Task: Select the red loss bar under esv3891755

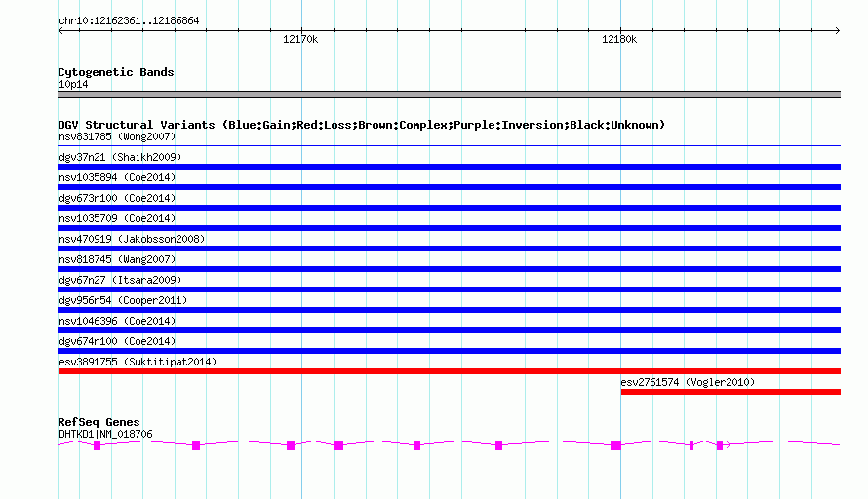Action: coord(449,371)
